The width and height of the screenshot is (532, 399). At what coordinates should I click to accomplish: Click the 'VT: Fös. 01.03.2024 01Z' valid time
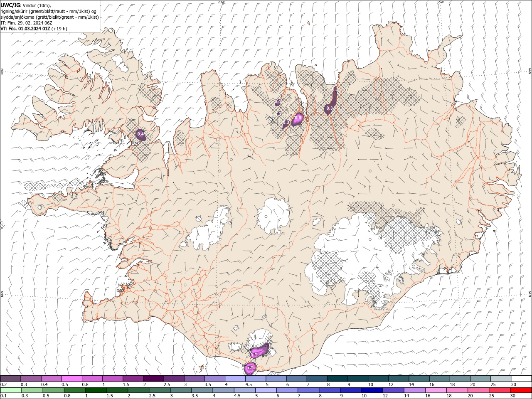click(25, 29)
